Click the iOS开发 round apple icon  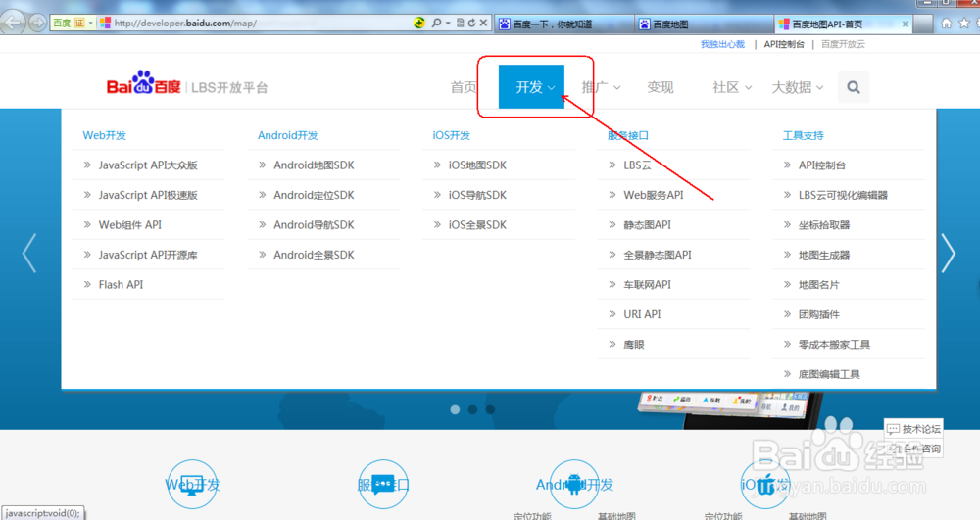765,485
